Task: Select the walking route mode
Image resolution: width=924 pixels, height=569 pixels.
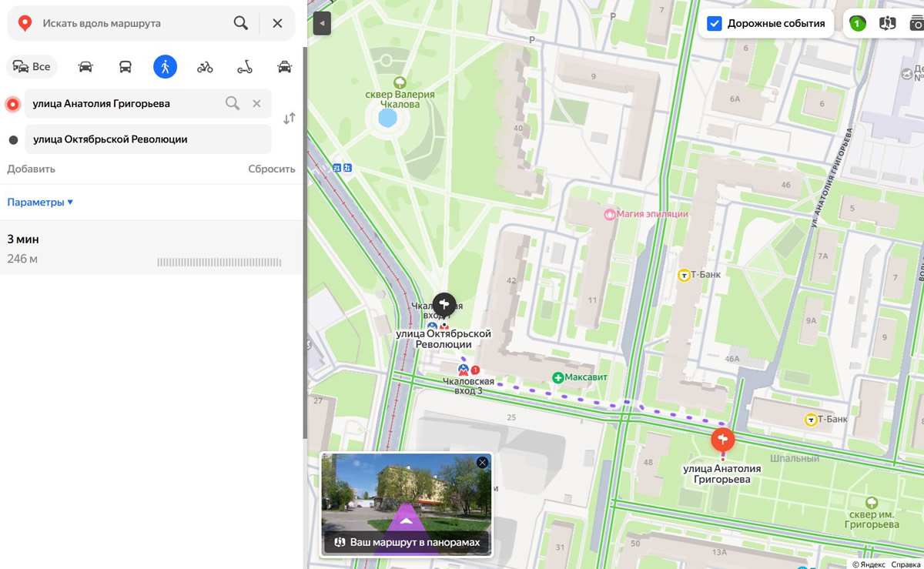Action: pos(165,67)
